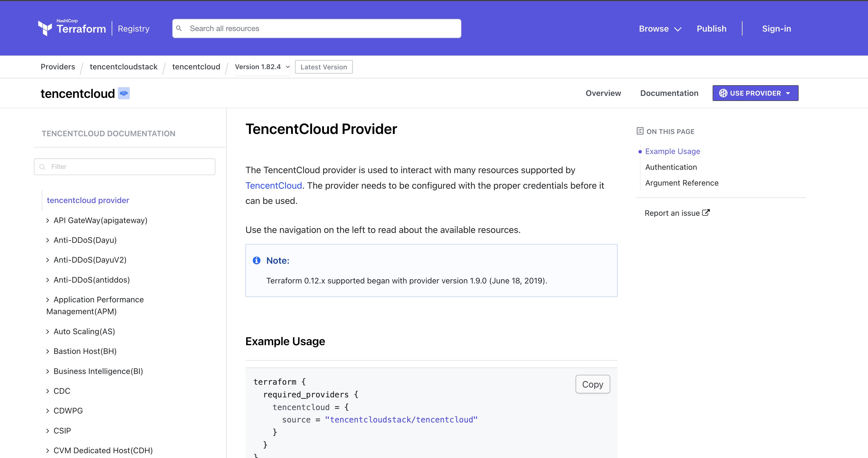Screen dimensions: 868x458
Task: Click the TencentCloud Provider heading
Action: (321, 129)
